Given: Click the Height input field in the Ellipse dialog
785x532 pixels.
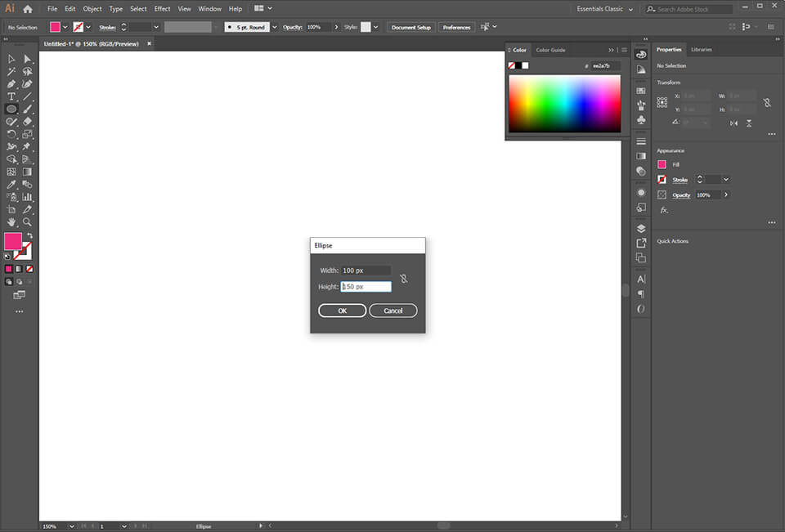Looking at the screenshot, I should (x=366, y=286).
